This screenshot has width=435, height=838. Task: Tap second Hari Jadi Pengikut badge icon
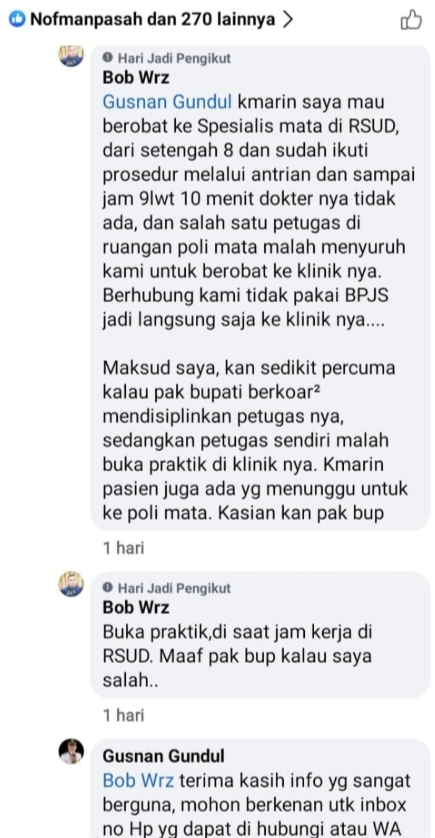[x=108, y=588]
